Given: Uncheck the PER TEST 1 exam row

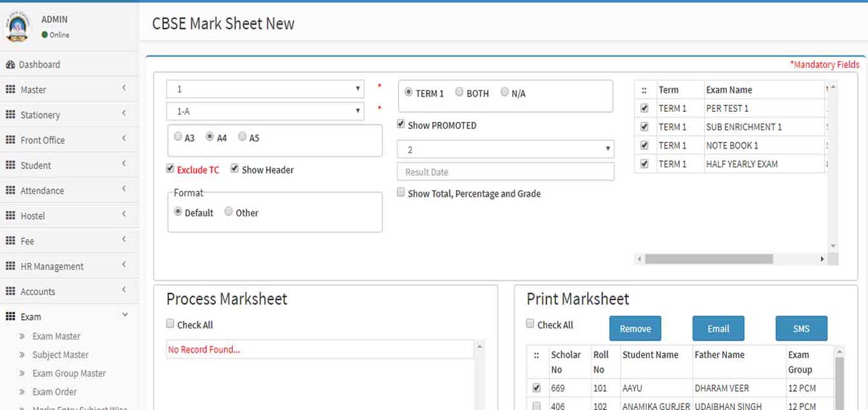Looking at the screenshot, I should [x=644, y=109].
